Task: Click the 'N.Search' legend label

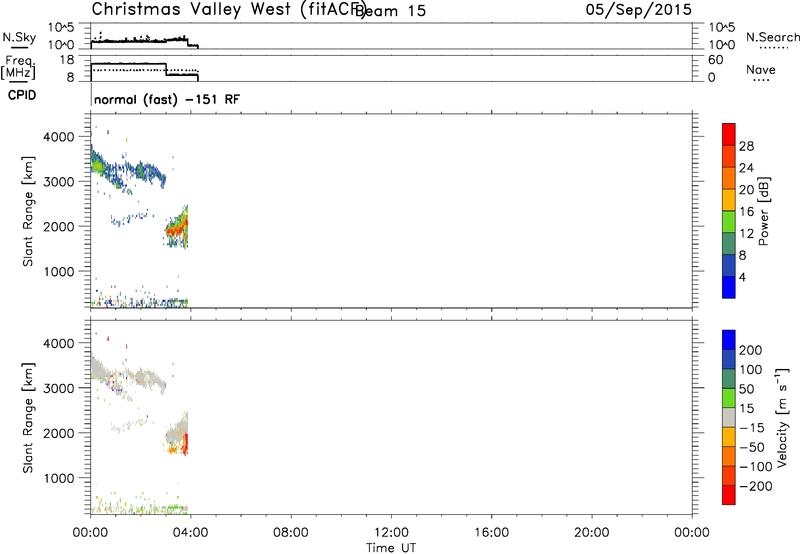Action: (772, 37)
